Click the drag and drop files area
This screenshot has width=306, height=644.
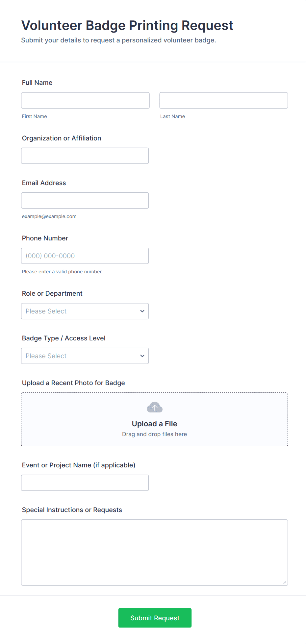pos(154,434)
